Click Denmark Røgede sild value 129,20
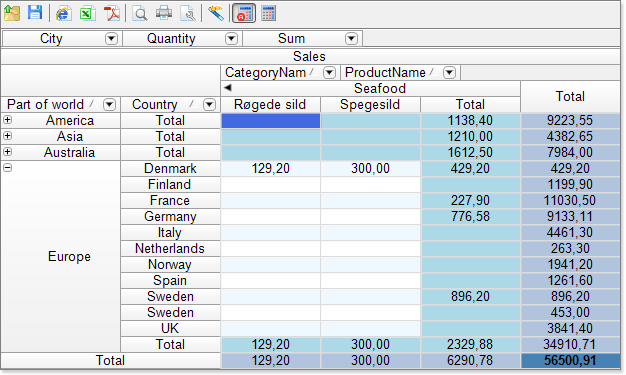This screenshot has width=626, height=375. coord(270,169)
